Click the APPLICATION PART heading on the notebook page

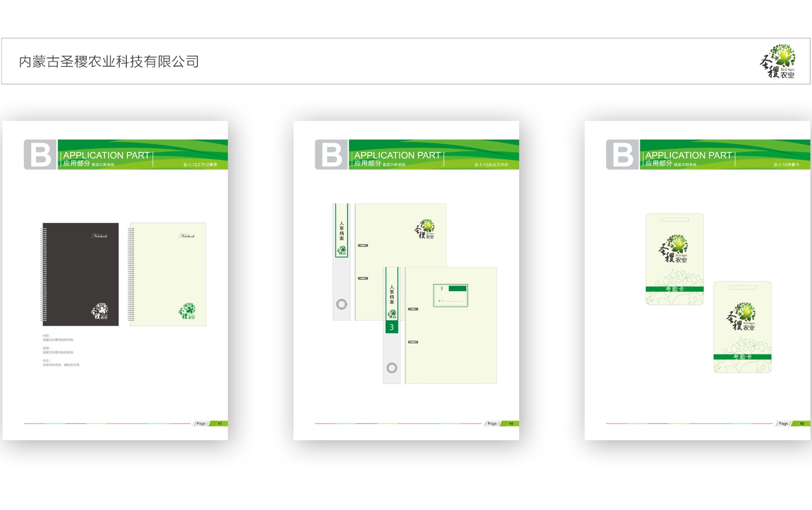[x=106, y=155]
